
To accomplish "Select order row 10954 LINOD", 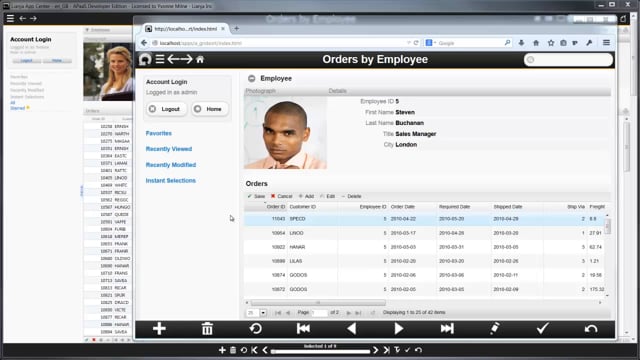I will pyautogui.click(x=424, y=233).
